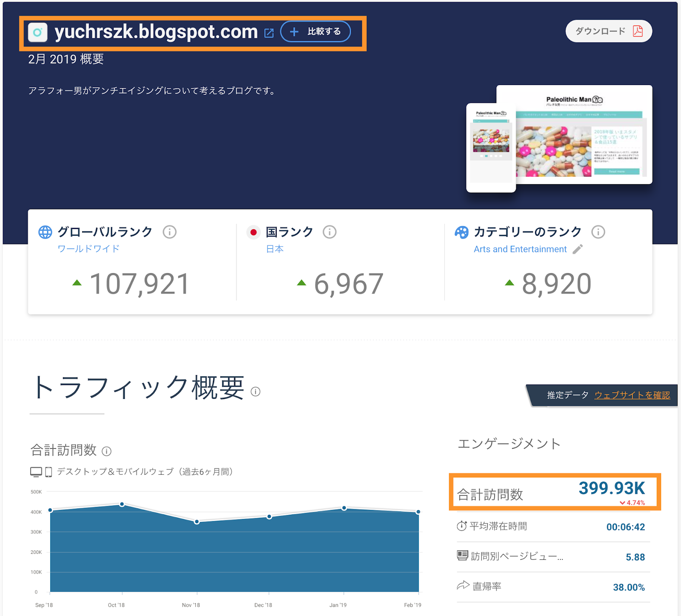Open external link icon beside yuchrszk.blogspot.com
This screenshot has height=616, width=681.
click(269, 33)
